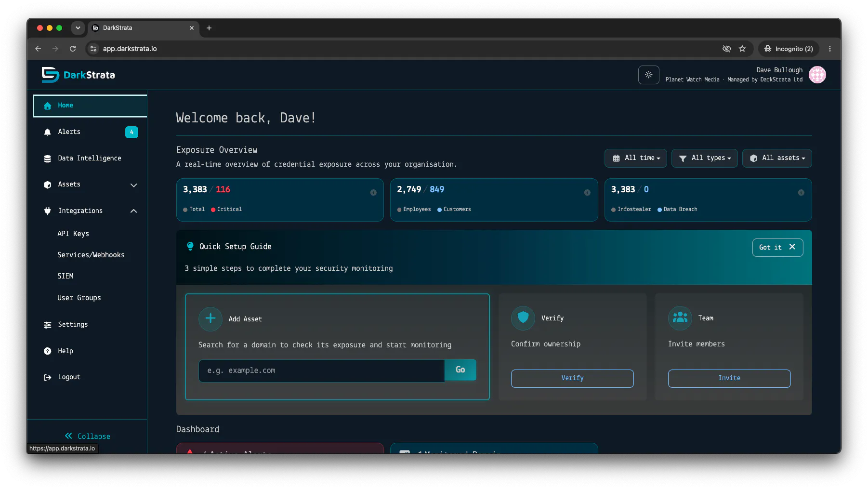Toggle the Total legend item
This screenshot has width=868, height=489.
pyautogui.click(x=194, y=210)
